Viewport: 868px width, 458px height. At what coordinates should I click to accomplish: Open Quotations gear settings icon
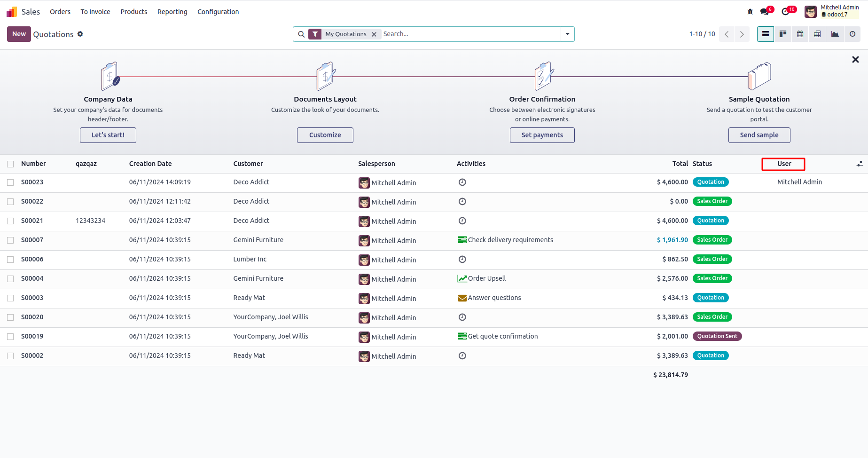click(x=80, y=34)
